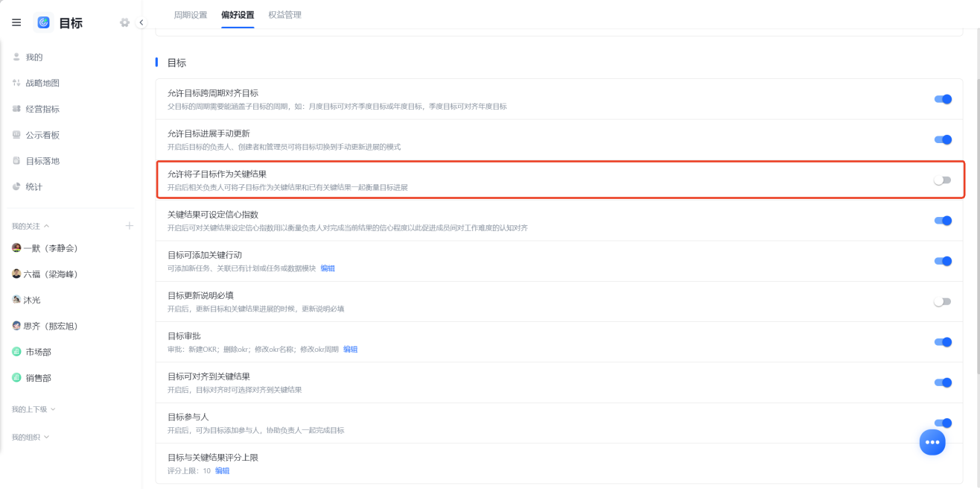980x489 pixels.
Task: Toggle 允许目标跨周期对齐目标 switch
Action: (x=943, y=99)
